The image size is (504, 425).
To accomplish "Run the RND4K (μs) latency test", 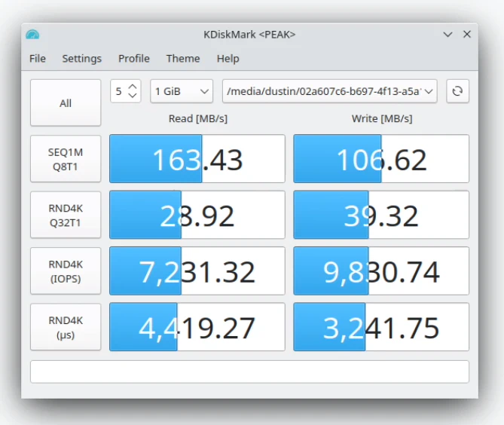I will pyautogui.click(x=66, y=327).
